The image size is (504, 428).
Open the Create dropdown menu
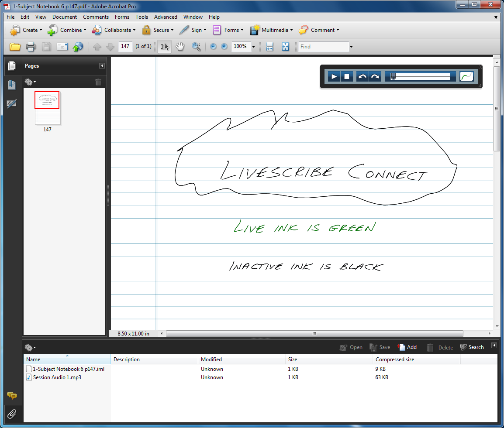click(26, 30)
